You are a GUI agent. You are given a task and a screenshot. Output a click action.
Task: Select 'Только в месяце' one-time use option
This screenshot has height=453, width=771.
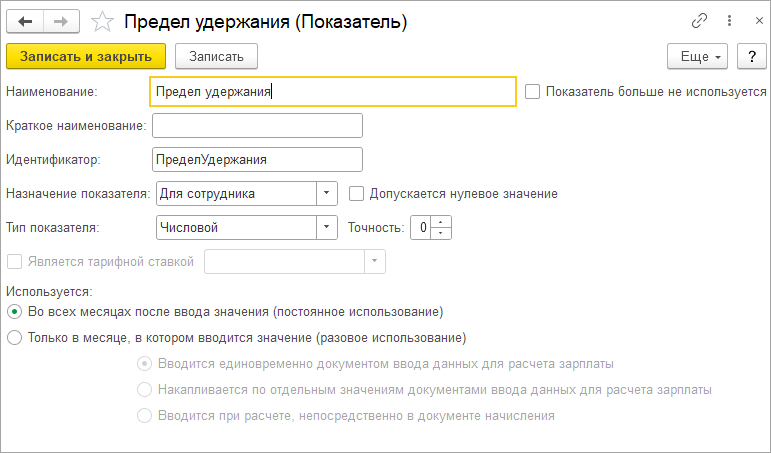(x=14, y=338)
